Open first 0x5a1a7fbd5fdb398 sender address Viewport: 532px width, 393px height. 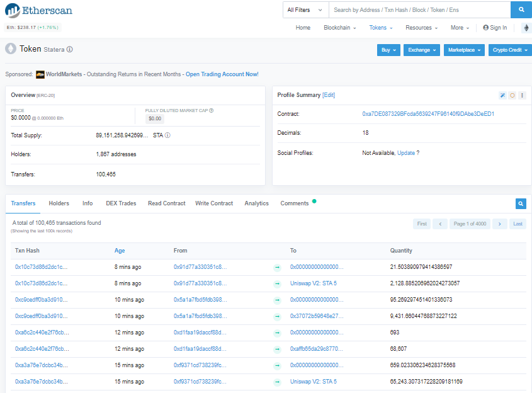pyautogui.click(x=200, y=300)
